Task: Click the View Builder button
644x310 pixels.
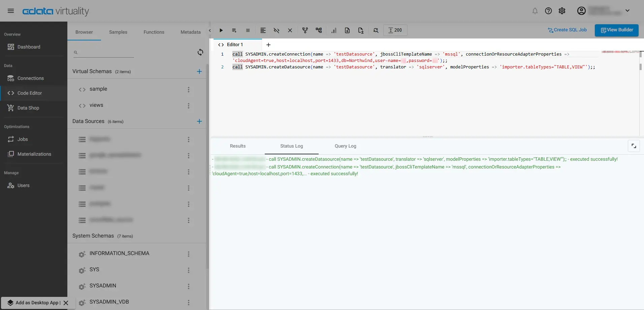Action: click(x=616, y=30)
